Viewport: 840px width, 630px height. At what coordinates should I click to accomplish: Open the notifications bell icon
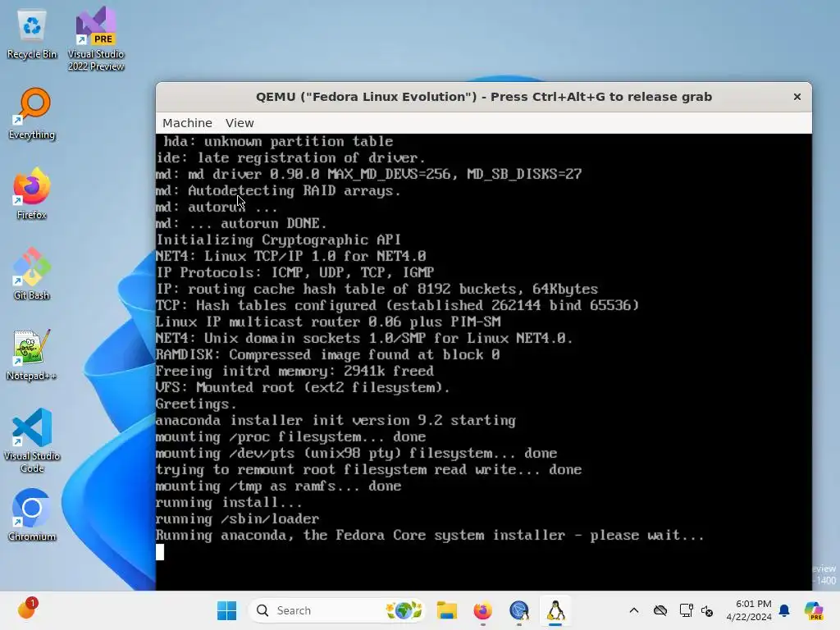(784, 610)
